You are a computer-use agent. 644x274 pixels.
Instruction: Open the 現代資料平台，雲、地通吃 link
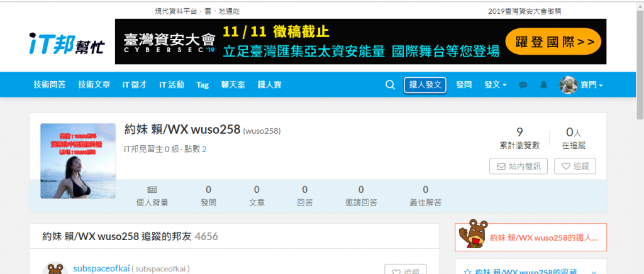click(197, 11)
